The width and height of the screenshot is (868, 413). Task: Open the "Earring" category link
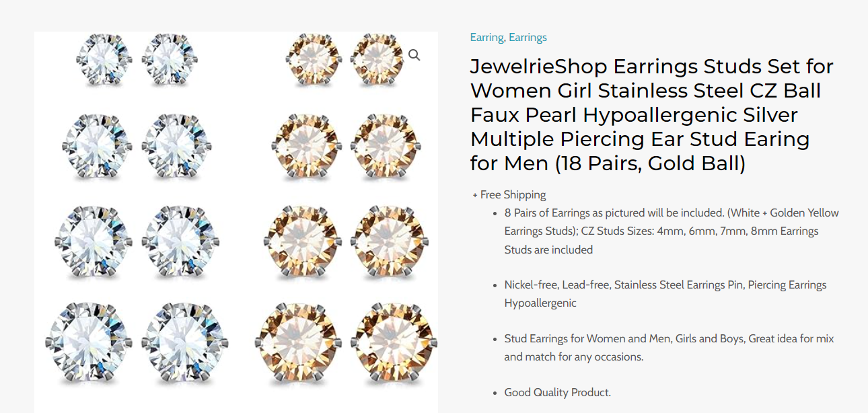(487, 38)
